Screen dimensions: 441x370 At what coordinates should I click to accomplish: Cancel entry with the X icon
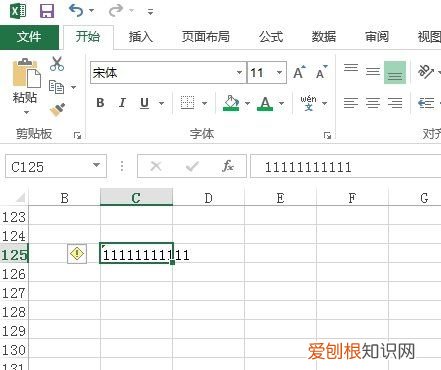tap(156, 166)
